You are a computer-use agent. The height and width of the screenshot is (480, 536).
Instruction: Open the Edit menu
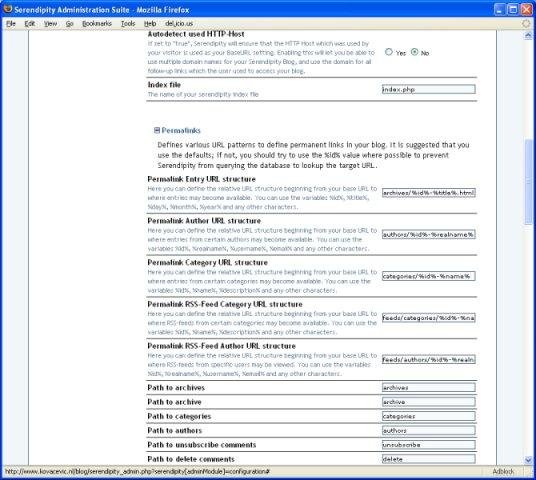pyautogui.click(x=30, y=24)
